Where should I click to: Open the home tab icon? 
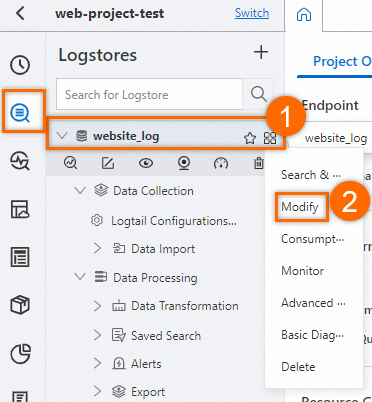pyautogui.click(x=304, y=15)
